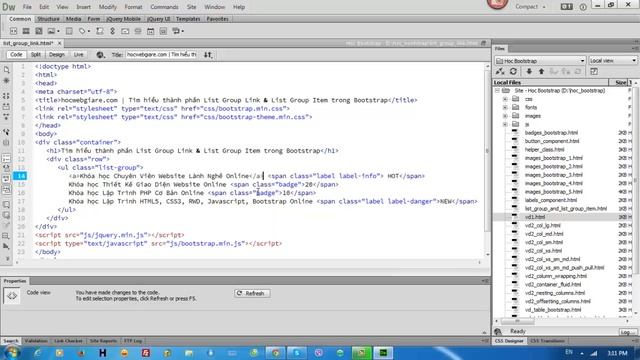
Task: Click the Get Files down-arrow icon
Action: (529, 71)
